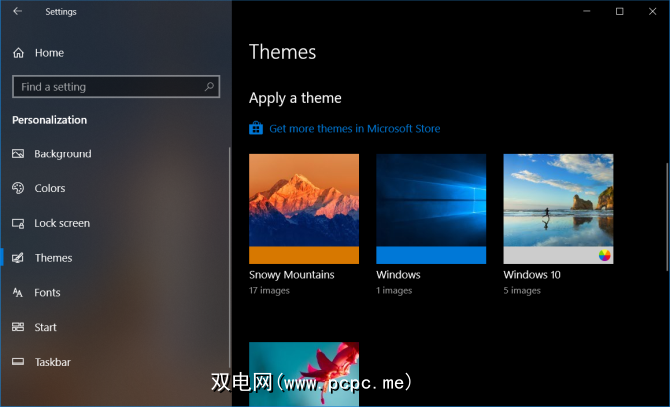This screenshot has height=407, width=670.
Task: Apply the Windows theme thumbnail
Action: [x=431, y=200]
